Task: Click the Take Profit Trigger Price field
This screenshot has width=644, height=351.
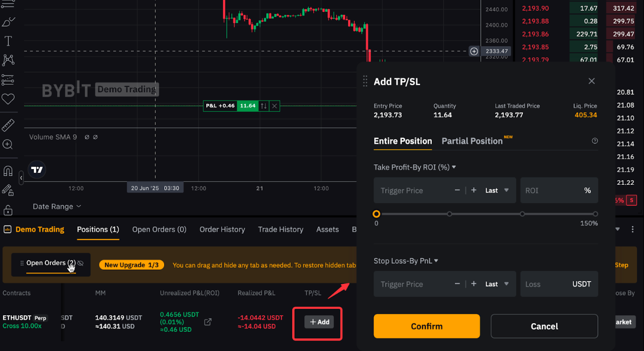Action: point(412,191)
